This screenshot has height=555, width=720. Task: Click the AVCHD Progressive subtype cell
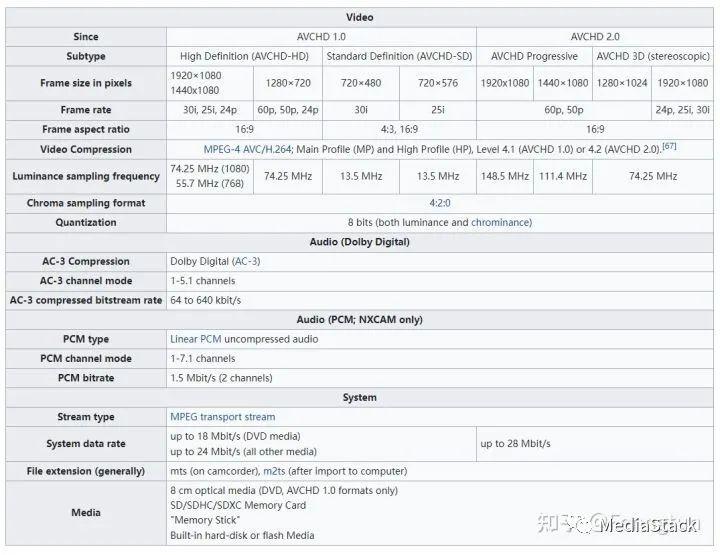(535, 57)
